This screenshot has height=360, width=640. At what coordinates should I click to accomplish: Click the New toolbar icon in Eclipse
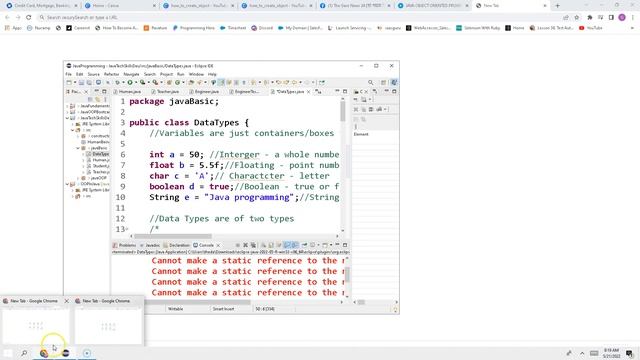[x=69, y=82]
